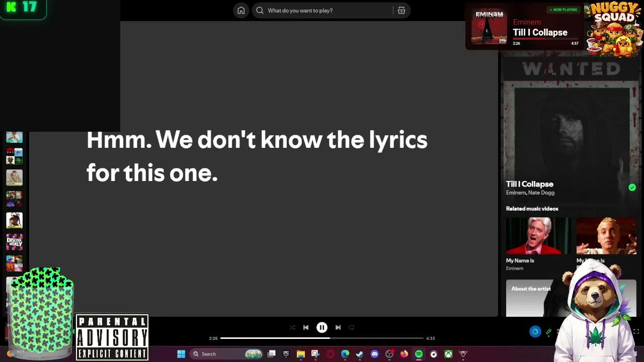Viewport: 644px width, 362px height.
Task: Open Till I Collapse song title link
Action: tap(530, 184)
